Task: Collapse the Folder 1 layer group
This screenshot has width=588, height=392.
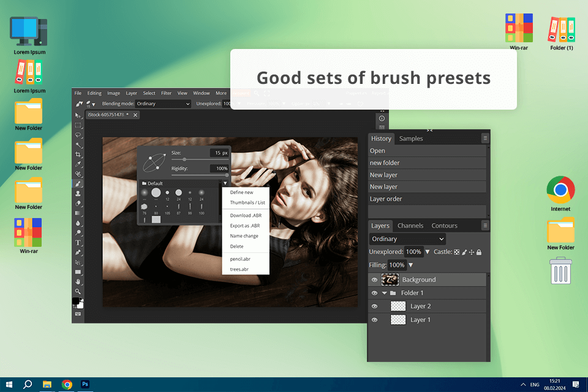Action: (x=385, y=293)
